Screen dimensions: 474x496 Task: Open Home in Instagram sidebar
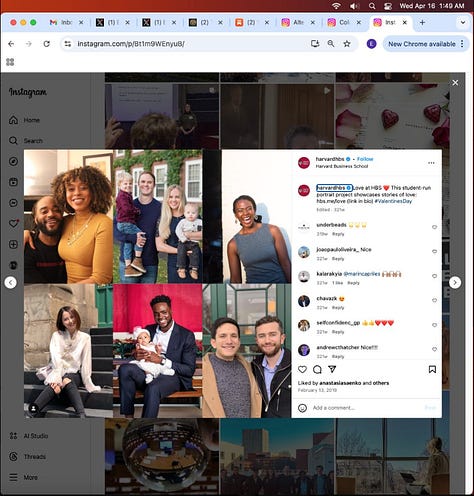coord(24,120)
